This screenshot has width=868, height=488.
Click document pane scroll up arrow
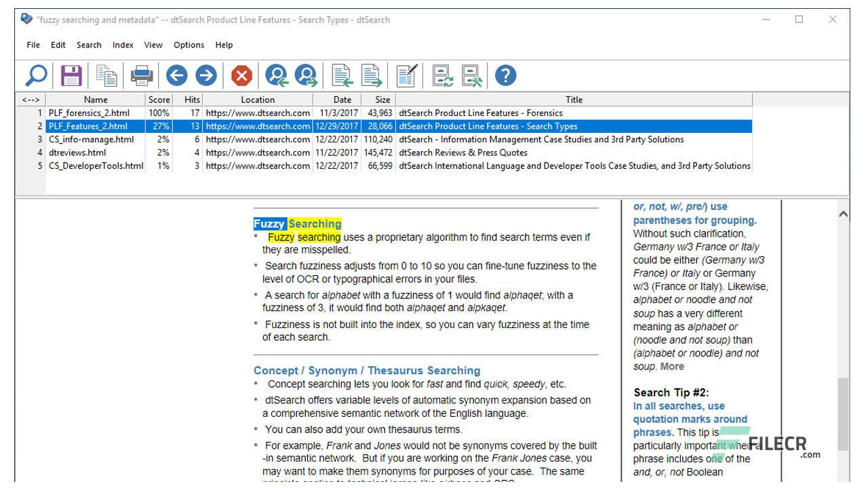tap(844, 214)
